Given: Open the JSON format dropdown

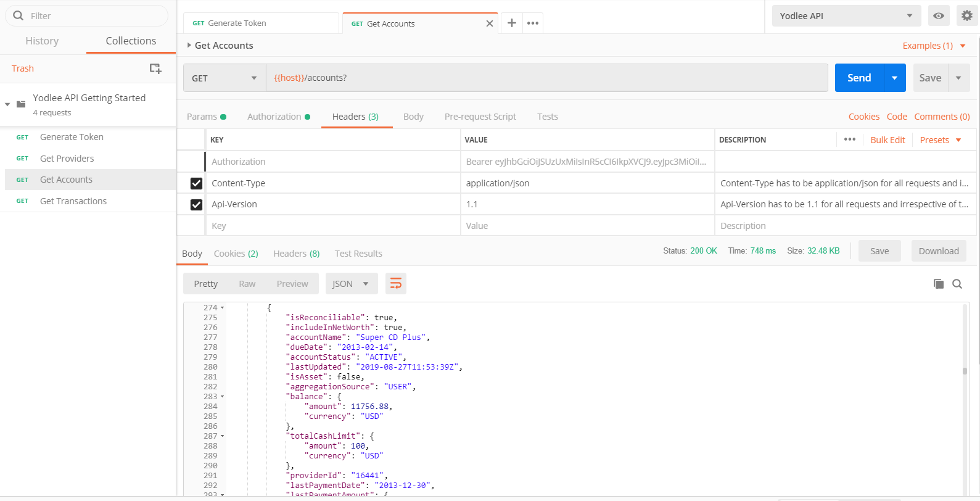Looking at the screenshot, I should (350, 284).
